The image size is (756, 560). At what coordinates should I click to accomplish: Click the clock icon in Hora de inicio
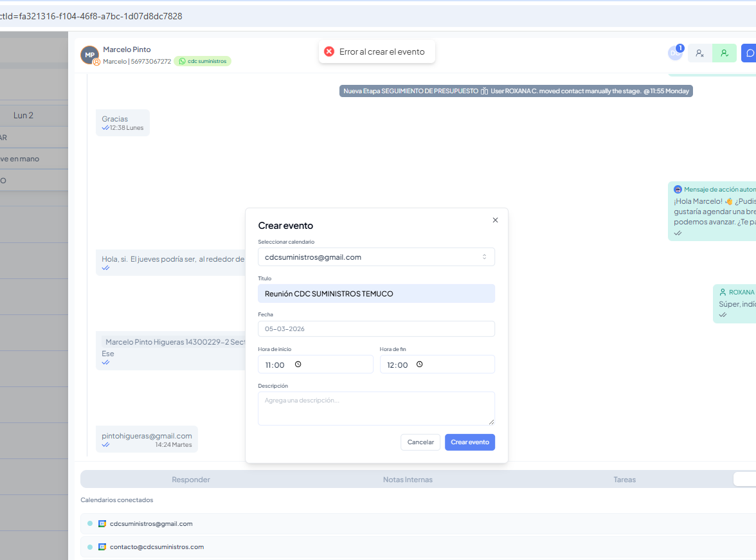[298, 364]
